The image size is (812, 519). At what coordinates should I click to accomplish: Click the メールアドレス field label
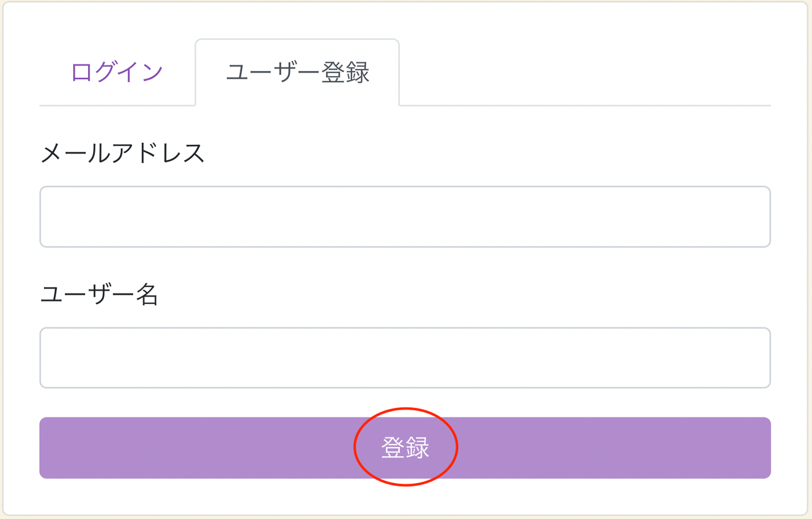[x=123, y=153]
